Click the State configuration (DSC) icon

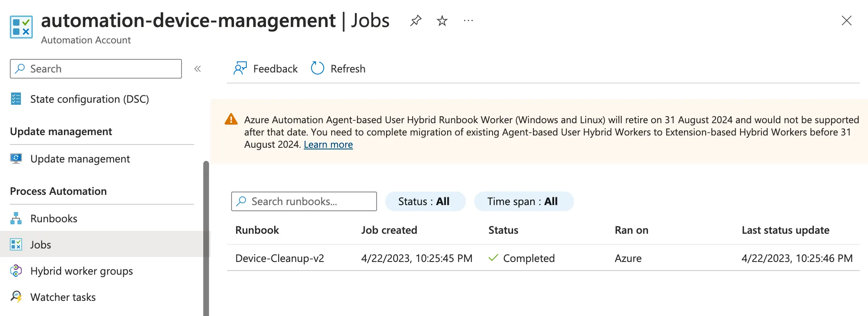click(x=16, y=99)
